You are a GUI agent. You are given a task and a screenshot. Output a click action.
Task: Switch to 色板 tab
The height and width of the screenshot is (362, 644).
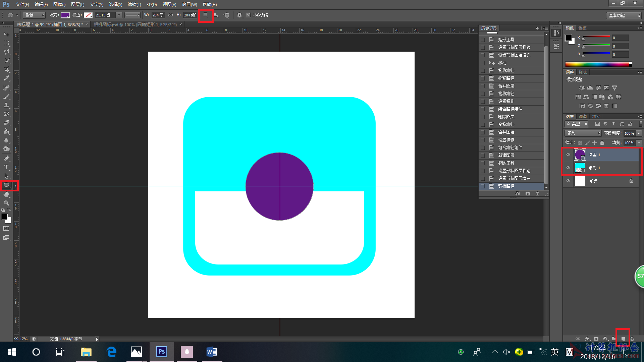(x=583, y=28)
